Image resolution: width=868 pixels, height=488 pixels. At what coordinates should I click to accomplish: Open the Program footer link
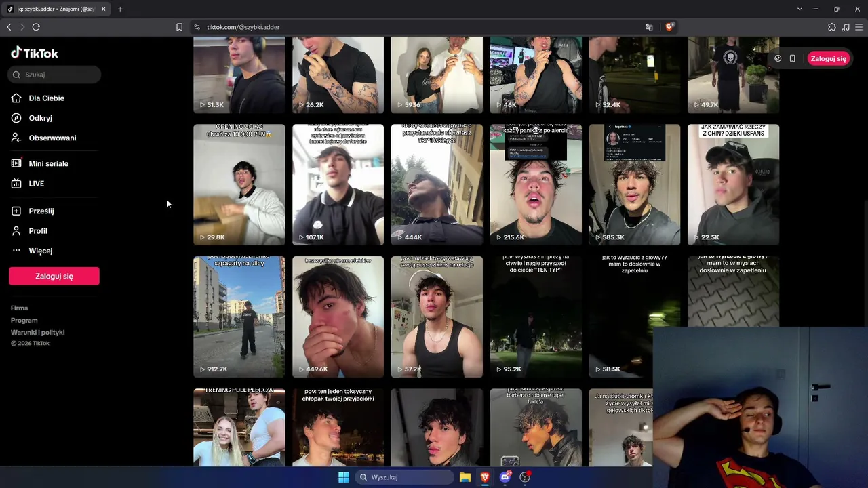pos(24,321)
